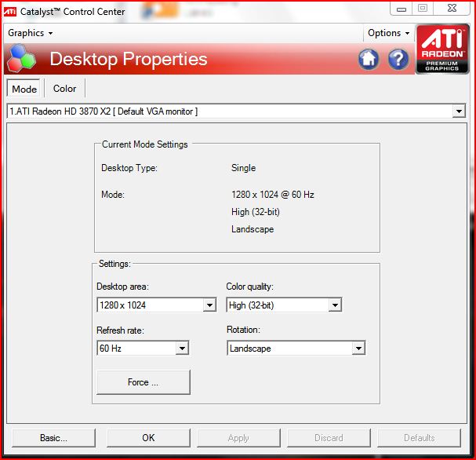Click the Defaults button

coord(420,438)
